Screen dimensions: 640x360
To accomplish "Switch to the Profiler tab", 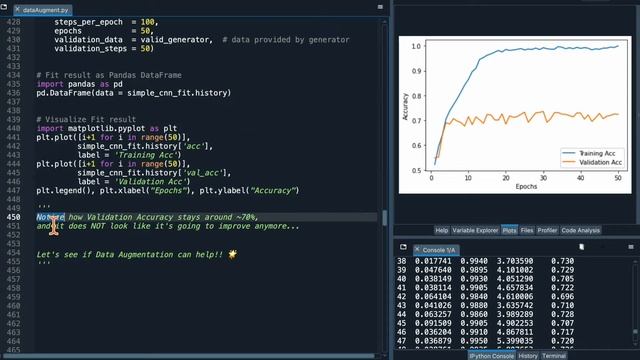I will [547, 231].
